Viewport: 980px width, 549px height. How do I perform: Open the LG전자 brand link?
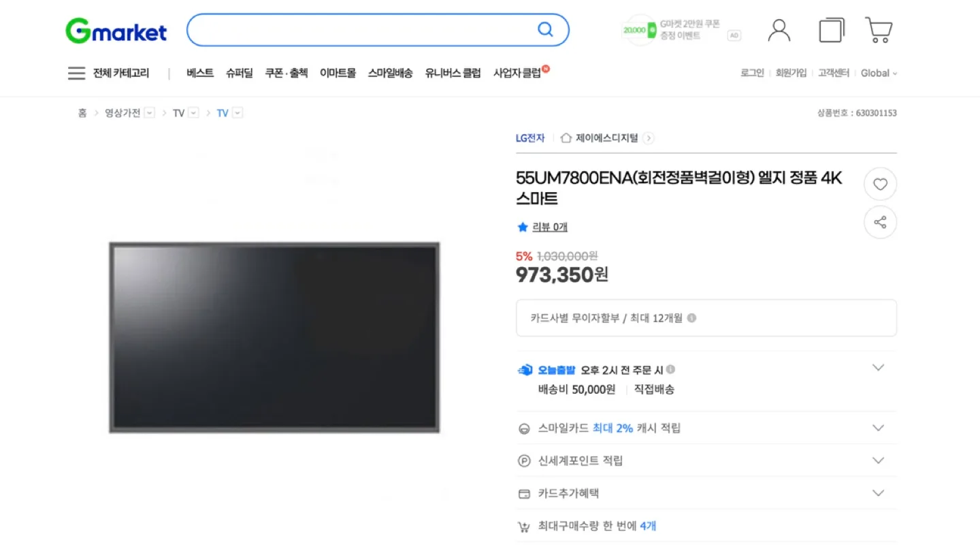pos(530,138)
